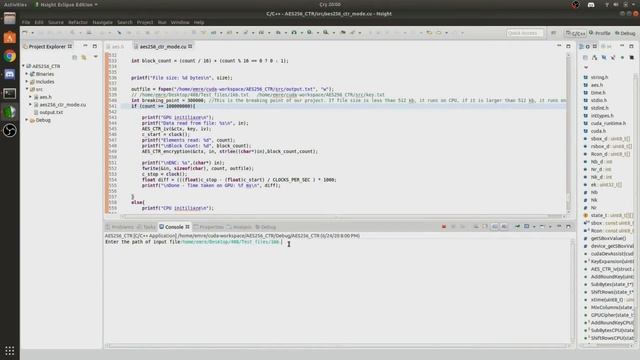This screenshot has width=640, height=360.
Task: Remove the launch from the Console toolbar
Action: [x=453, y=227]
